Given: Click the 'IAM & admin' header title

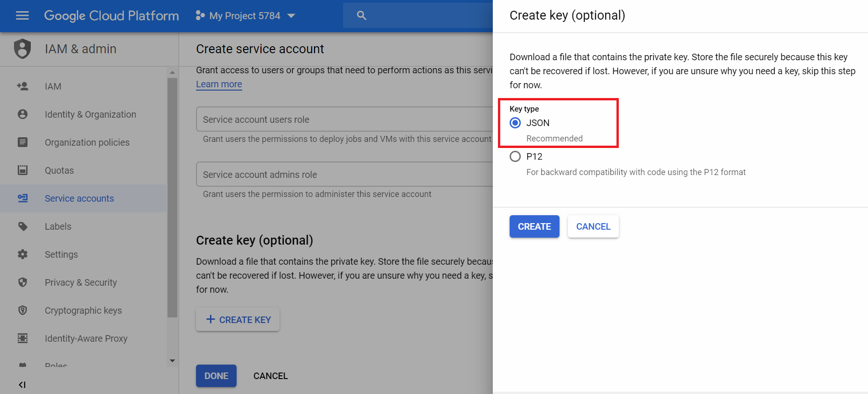Looking at the screenshot, I should tap(81, 49).
